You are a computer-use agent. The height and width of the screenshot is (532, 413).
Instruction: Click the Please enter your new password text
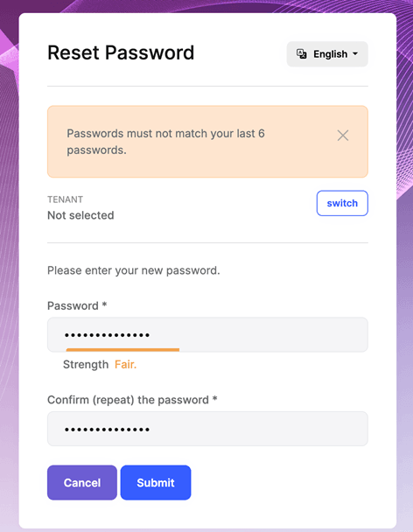pyautogui.click(x=134, y=270)
